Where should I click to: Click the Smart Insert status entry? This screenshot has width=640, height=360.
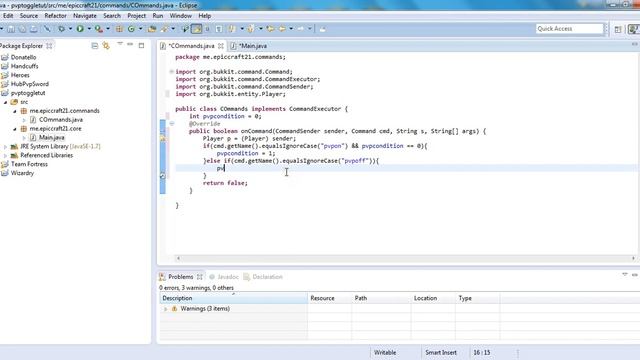(x=441, y=352)
